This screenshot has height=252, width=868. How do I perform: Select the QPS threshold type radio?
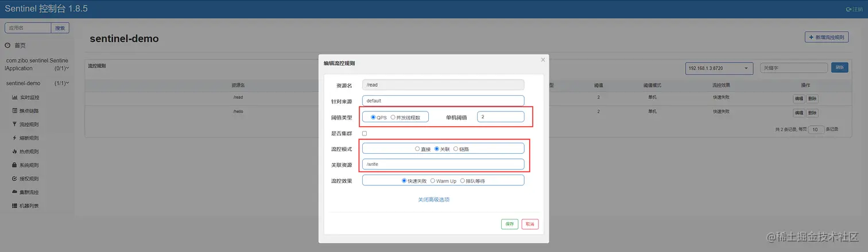[373, 117]
